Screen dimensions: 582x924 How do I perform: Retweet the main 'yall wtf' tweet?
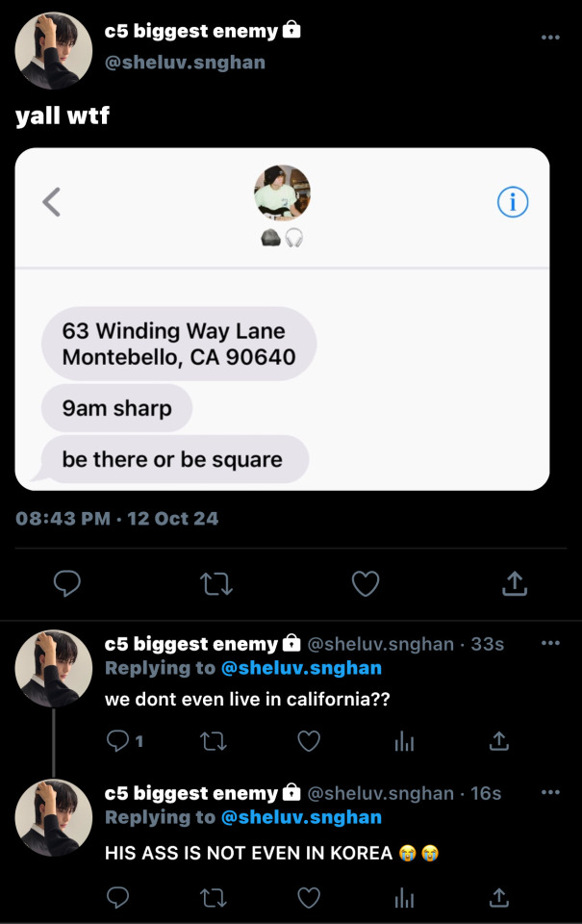pyautogui.click(x=215, y=583)
